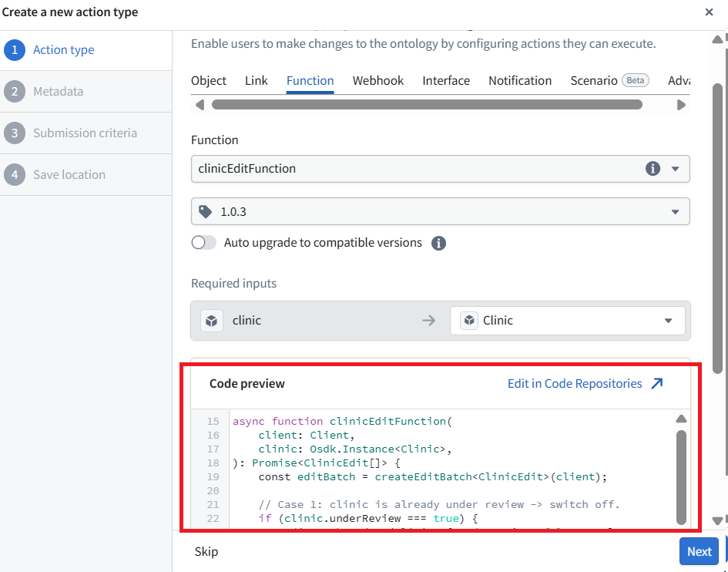The image size is (728, 572).
Task: Open the Notification tab
Action: click(520, 81)
